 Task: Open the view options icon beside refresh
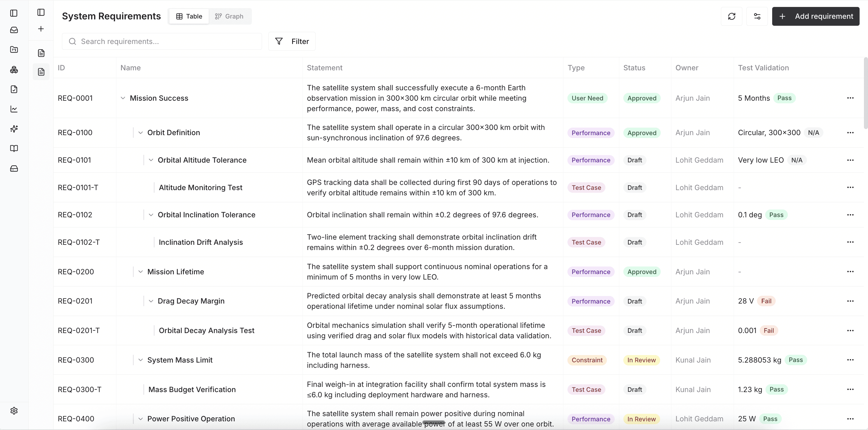pyautogui.click(x=757, y=16)
